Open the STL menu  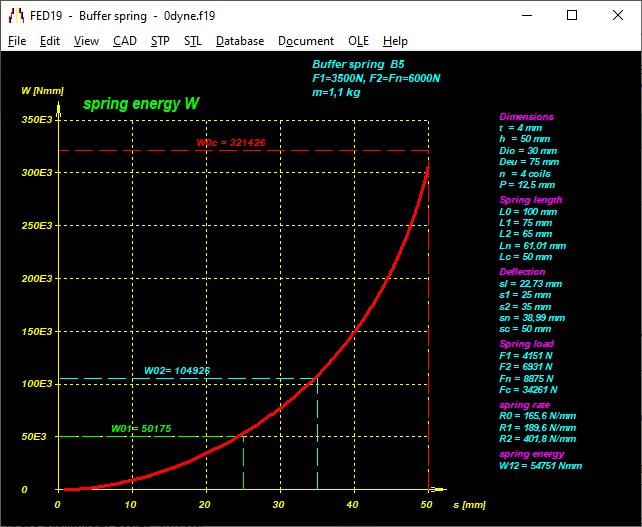[192, 41]
